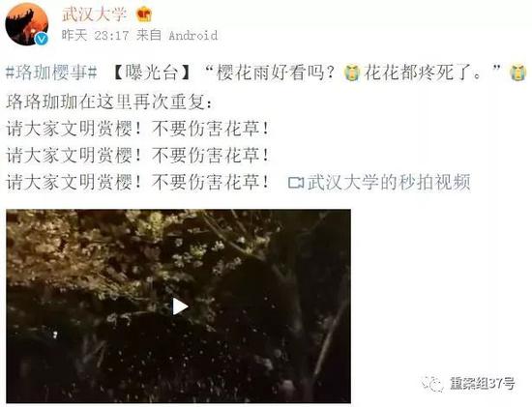Click the crying emoji after 好看吗？
Image resolution: width=532 pixels, height=407 pixels.
[x=351, y=73]
